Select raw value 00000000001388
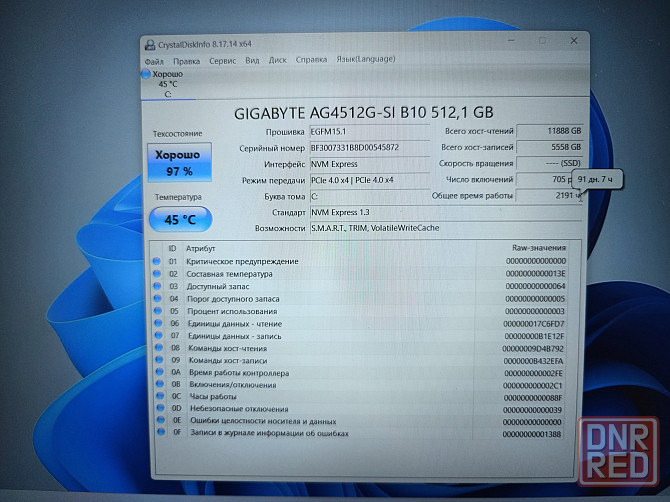Viewport: 670px width, 502px height. click(532, 434)
